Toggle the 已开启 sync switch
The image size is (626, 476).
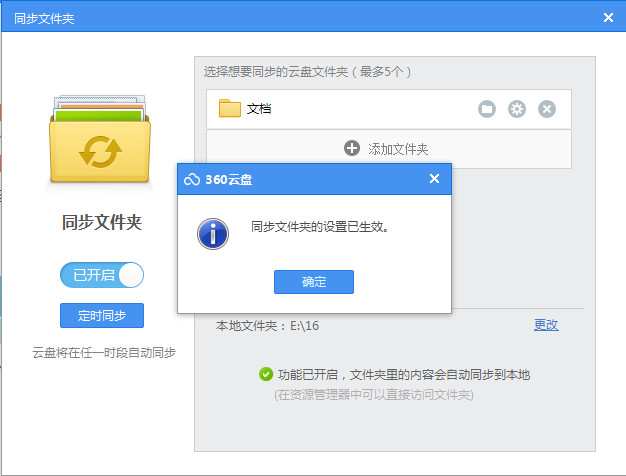(x=102, y=275)
